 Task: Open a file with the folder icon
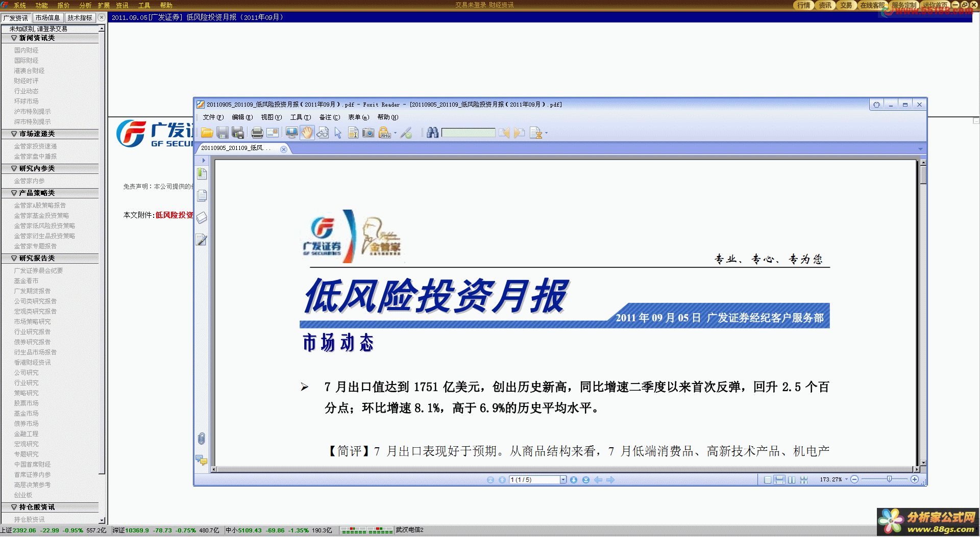(x=207, y=133)
